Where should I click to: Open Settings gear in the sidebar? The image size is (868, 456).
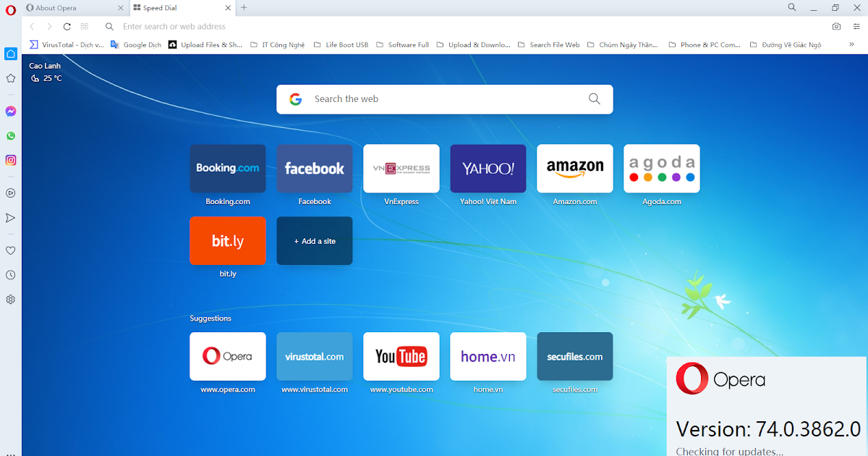pyautogui.click(x=11, y=300)
